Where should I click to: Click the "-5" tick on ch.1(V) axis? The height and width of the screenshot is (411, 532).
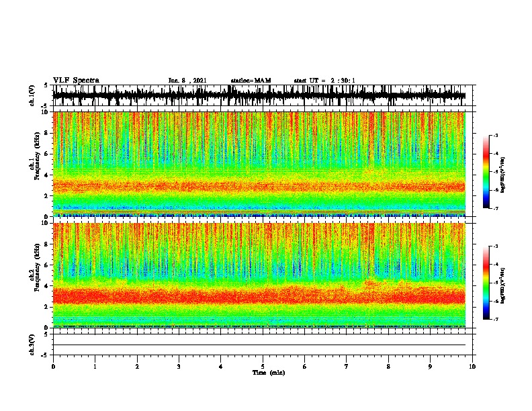pyautogui.click(x=45, y=106)
